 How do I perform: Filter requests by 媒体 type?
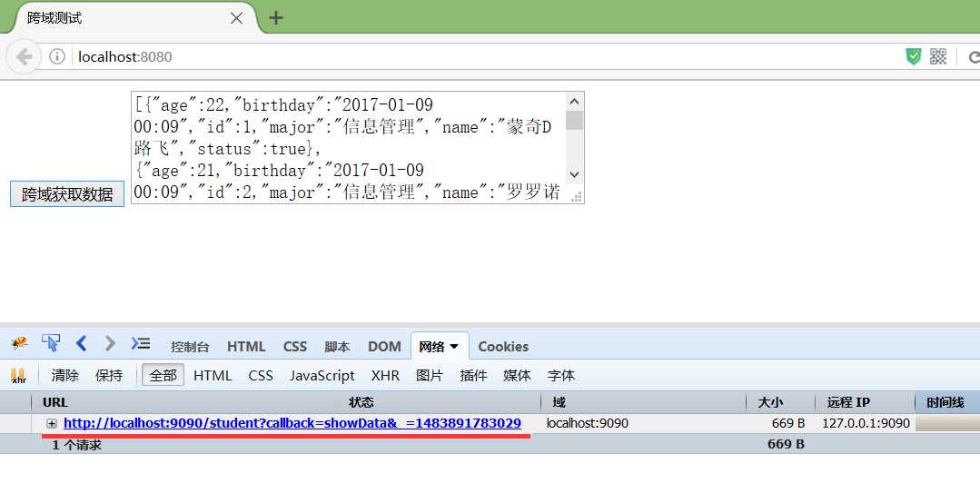click(x=517, y=376)
